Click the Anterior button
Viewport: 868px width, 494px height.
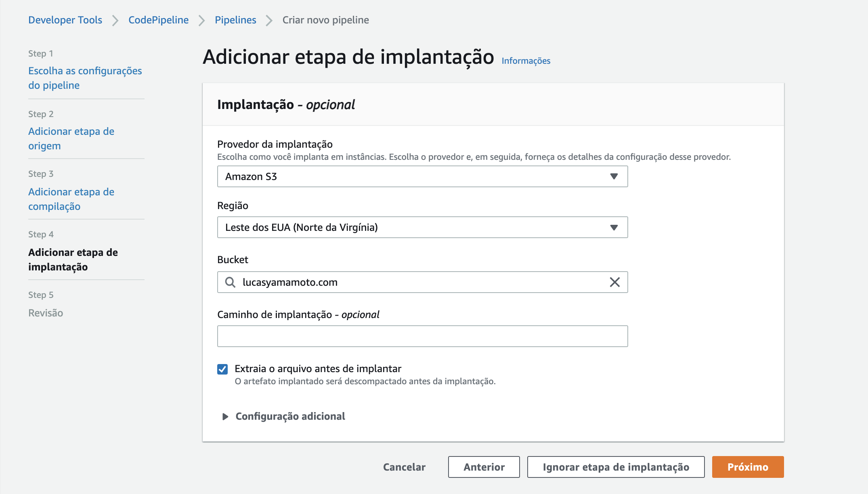[x=484, y=467]
